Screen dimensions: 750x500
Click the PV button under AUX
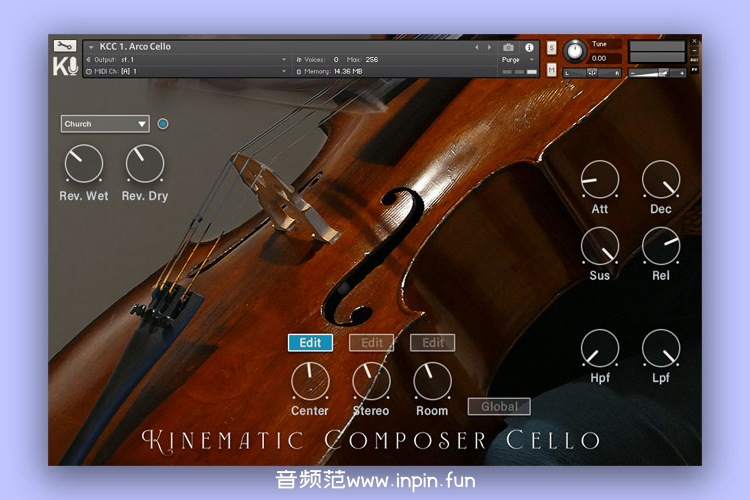(694, 70)
